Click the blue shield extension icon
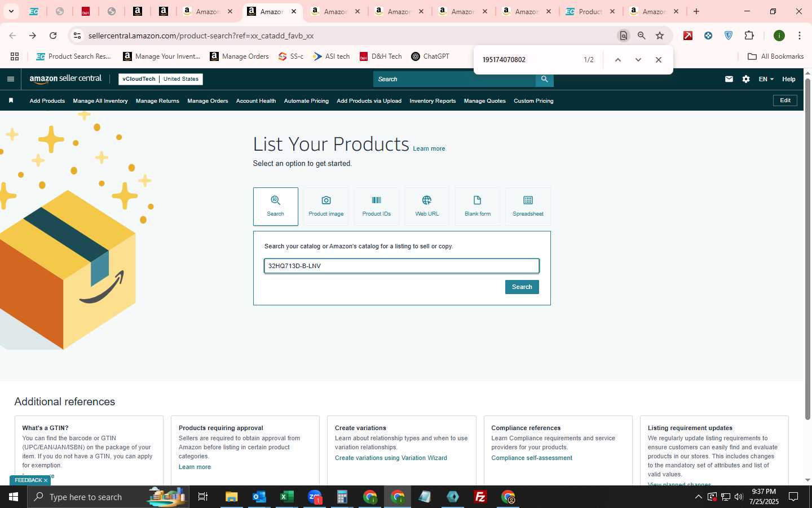 (x=729, y=36)
